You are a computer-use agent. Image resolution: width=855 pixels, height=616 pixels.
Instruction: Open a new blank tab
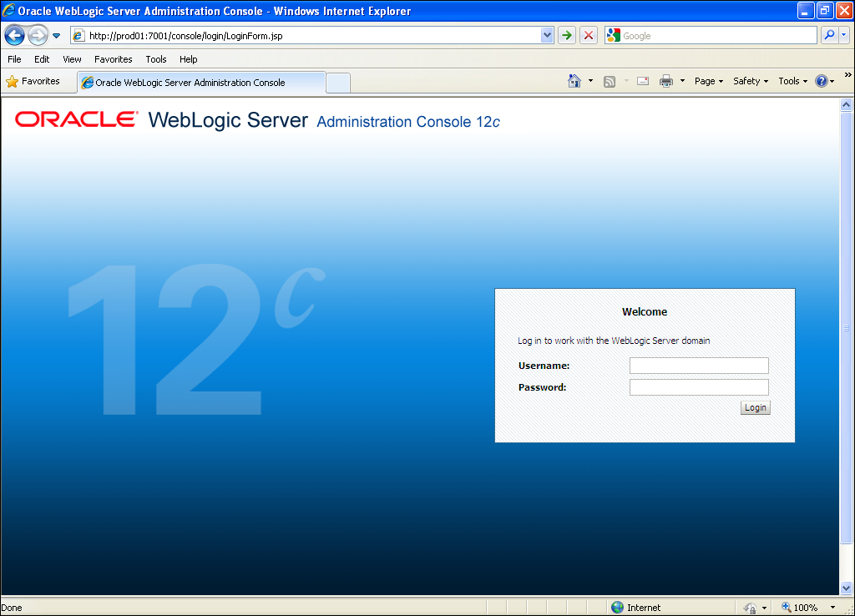coord(338,83)
